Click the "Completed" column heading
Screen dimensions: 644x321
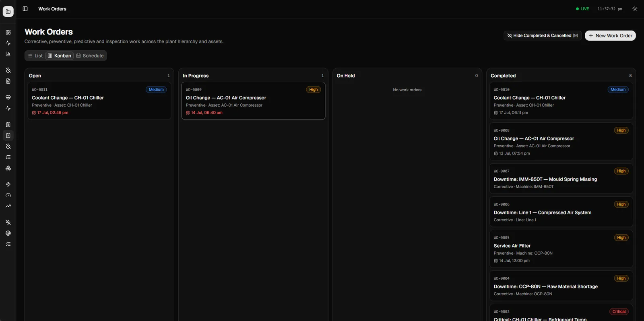[x=503, y=76]
